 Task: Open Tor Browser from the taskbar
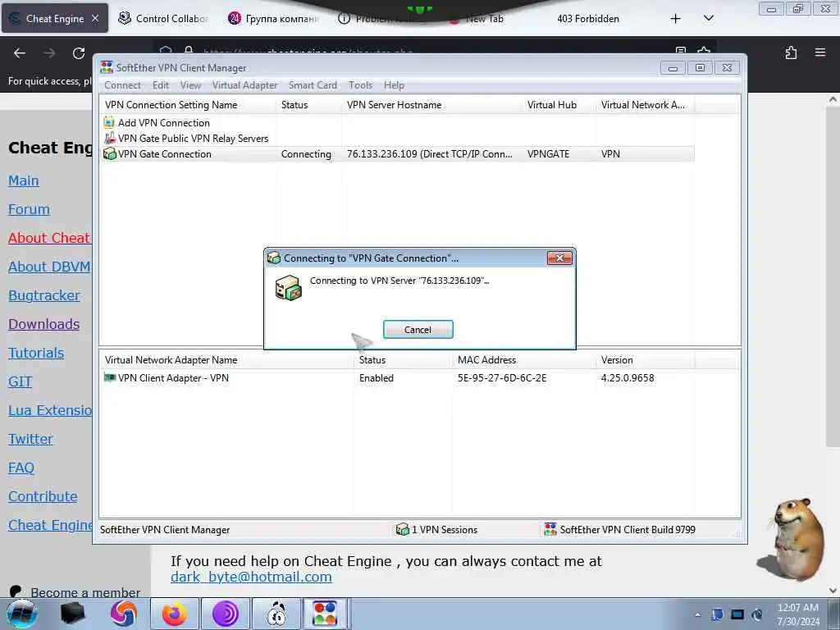pyautogui.click(x=225, y=614)
